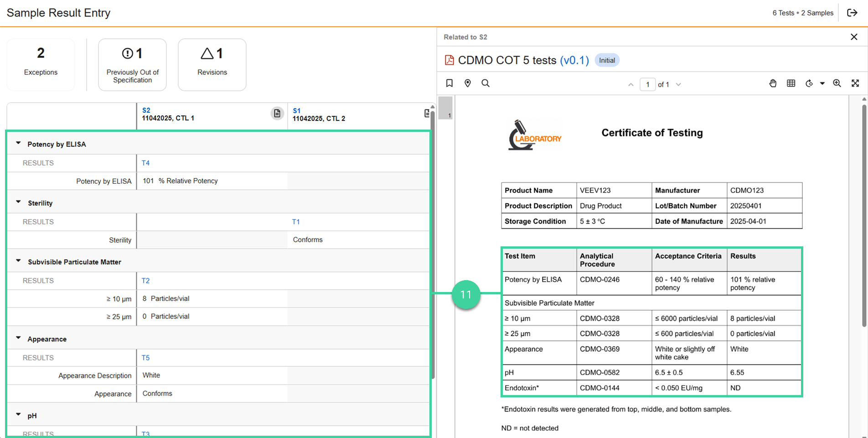
Task: Open the Exceptions summary card
Action: (41, 64)
